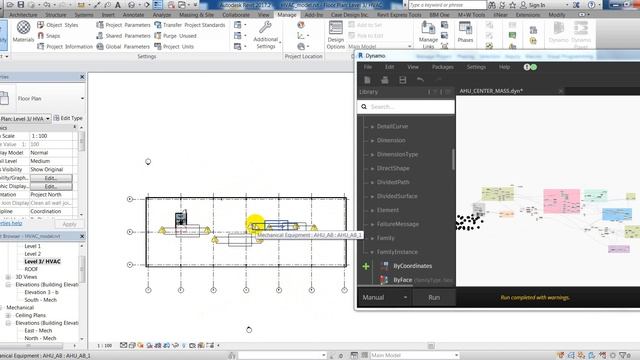This screenshot has width=640, height=360.
Task: Open Dynamo View menu
Action: point(413,67)
